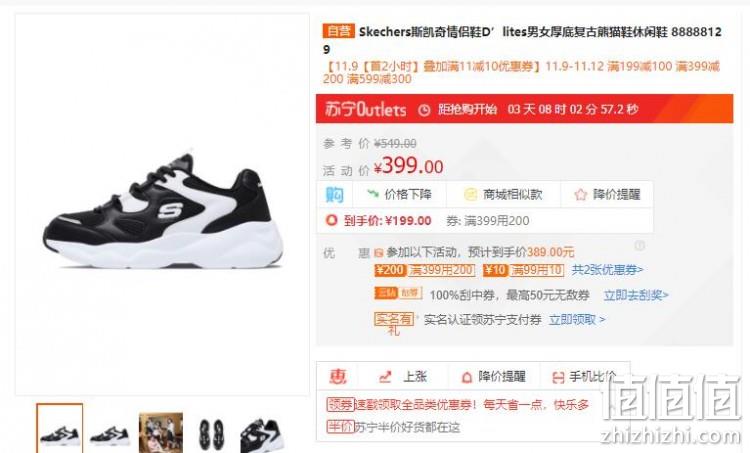Open 手机比价 mobile price comparison

(x=584, y=377)
